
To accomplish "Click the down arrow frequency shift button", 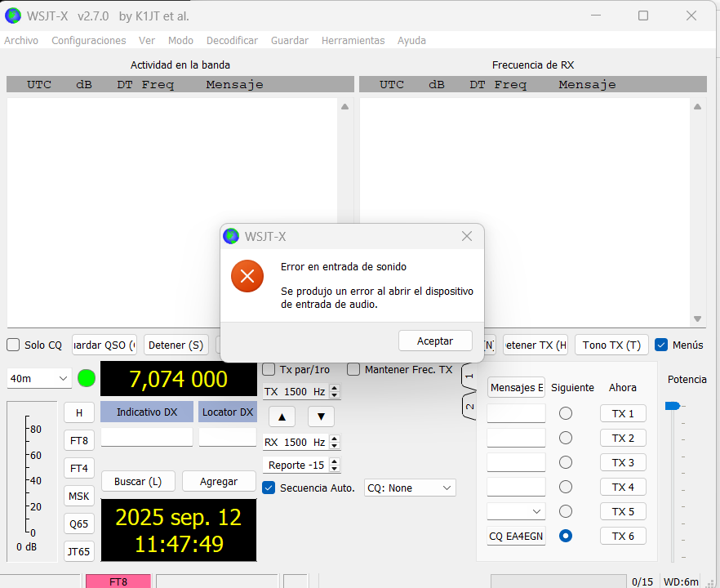I will pos(321,417).
